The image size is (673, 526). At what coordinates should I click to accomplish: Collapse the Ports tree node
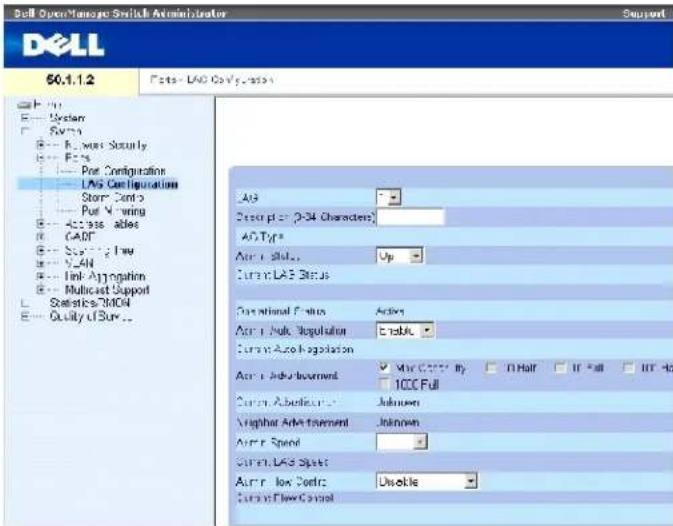tap(40, 158)
